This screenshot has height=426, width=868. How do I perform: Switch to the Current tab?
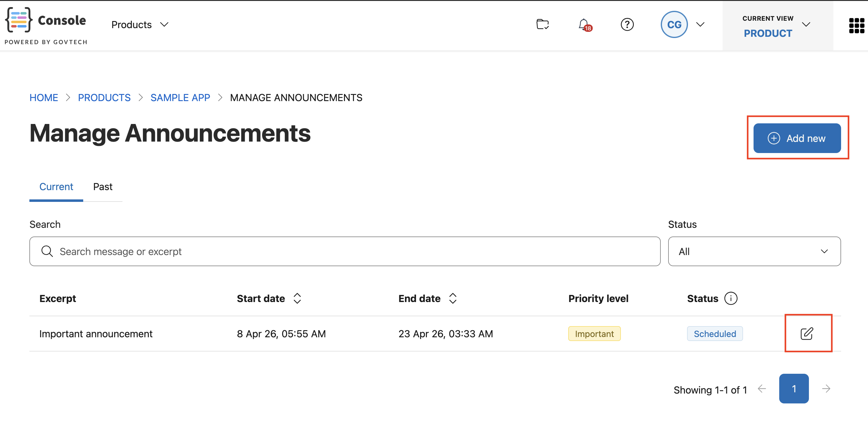[x=56, y=186]
